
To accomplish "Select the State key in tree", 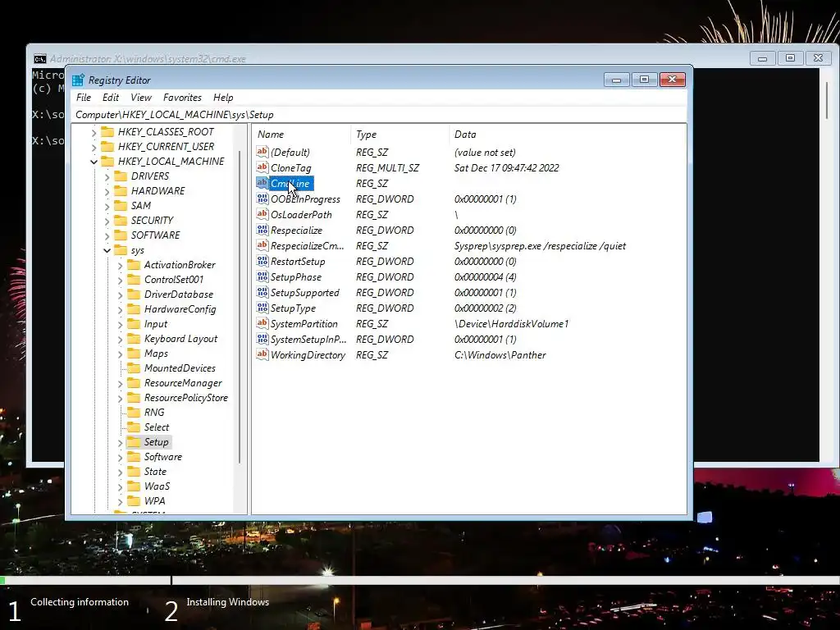I will 155,472.
